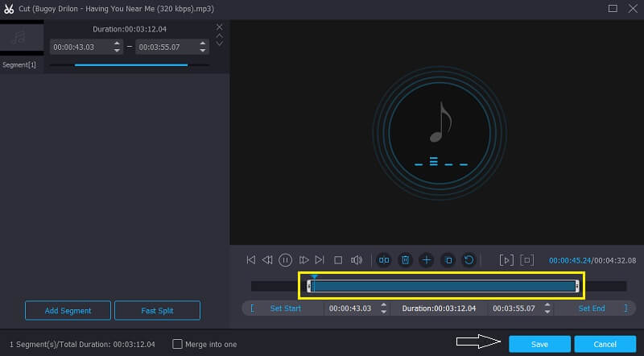Skip to the previous frame rewind icon
This screenshot has width=644, height=356.
pyautogui.click(x=267, y=260)
